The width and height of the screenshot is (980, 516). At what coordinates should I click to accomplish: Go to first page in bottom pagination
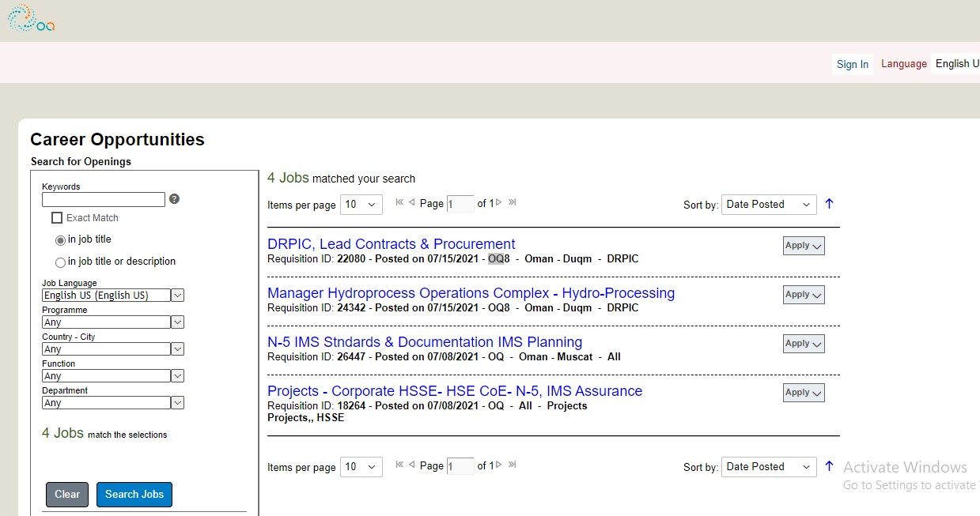click(x=399, y=465)
